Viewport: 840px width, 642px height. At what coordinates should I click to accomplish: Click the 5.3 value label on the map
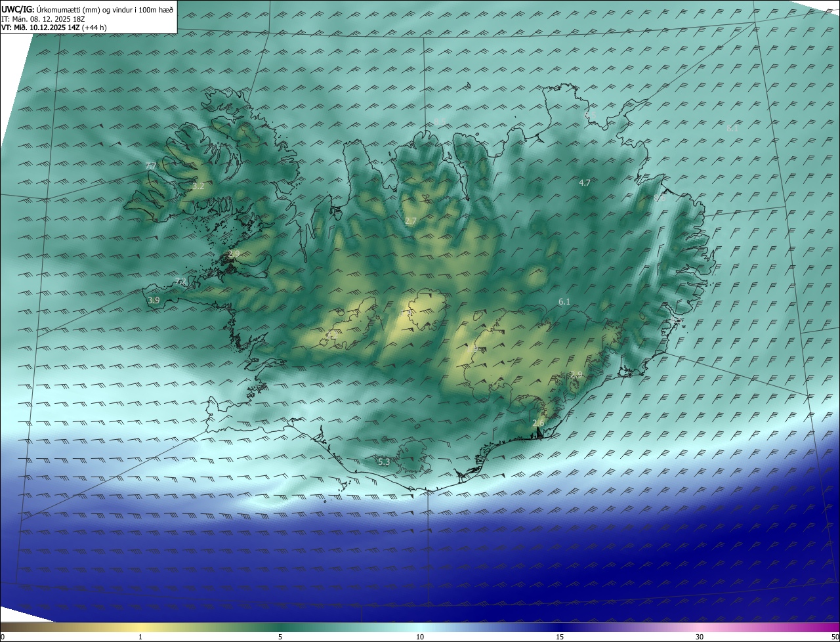tap(384, 462)
